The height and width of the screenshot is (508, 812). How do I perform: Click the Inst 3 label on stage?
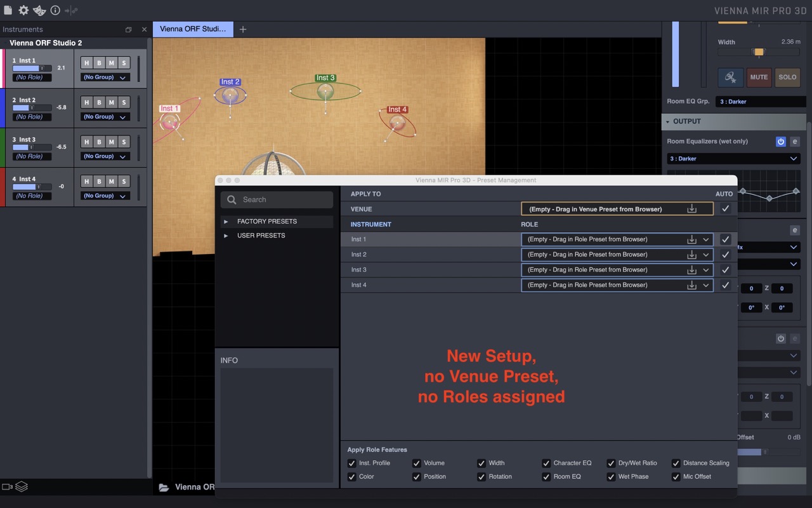point(325,78)
